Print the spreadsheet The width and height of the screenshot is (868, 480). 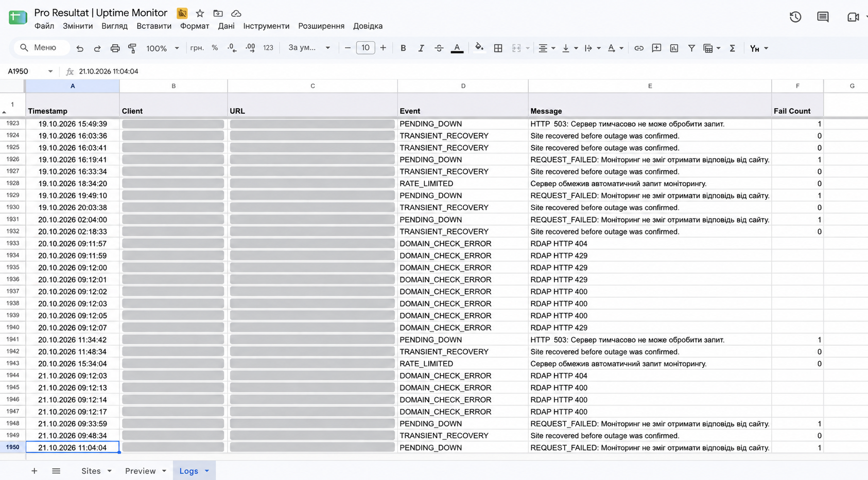tap(115, 48)
